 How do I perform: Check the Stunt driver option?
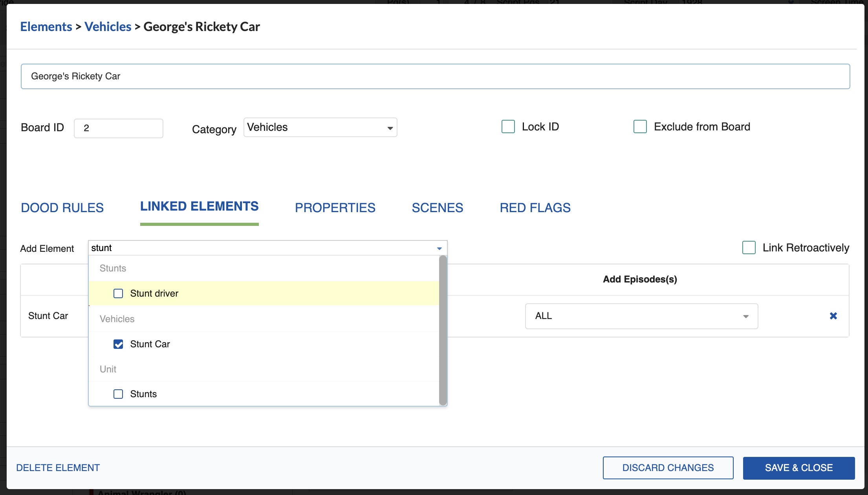coord(118,293)
